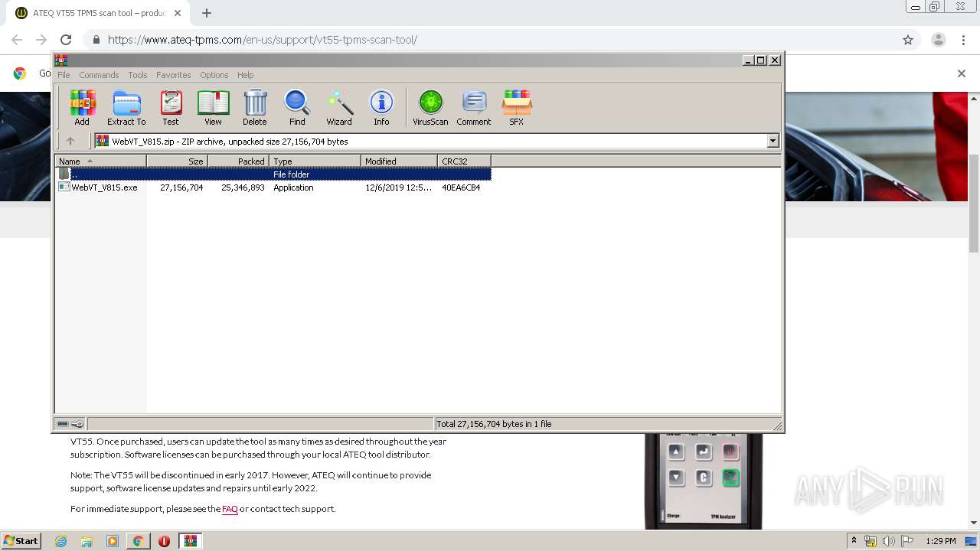The image size is (980, 551).
Task: Expand the archive path dropdown
Action: 773,141
